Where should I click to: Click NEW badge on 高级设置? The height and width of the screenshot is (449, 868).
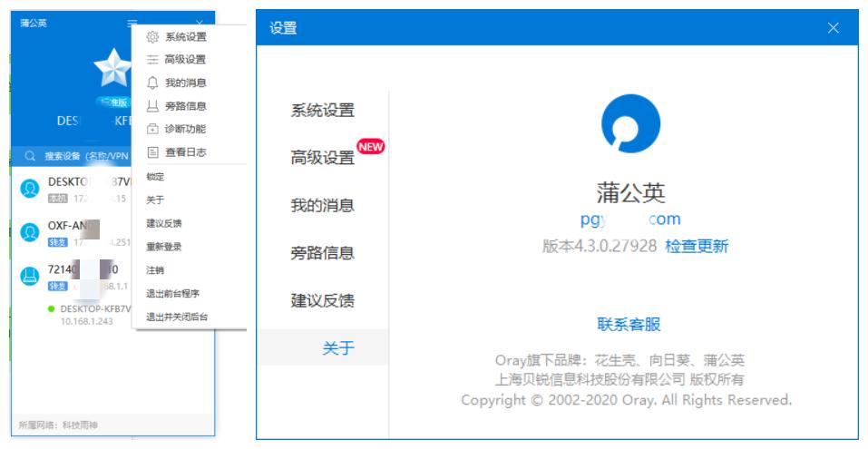click(371, 147)
